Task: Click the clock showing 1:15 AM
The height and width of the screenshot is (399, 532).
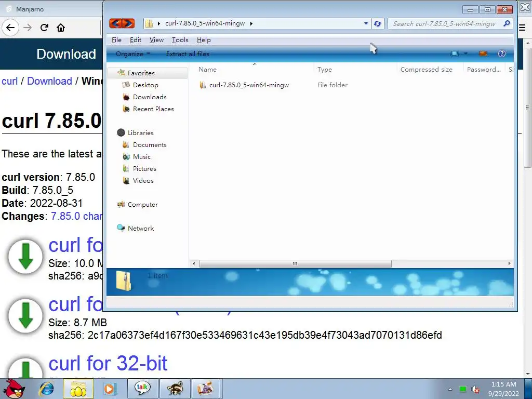Action: tap(504, 384)
